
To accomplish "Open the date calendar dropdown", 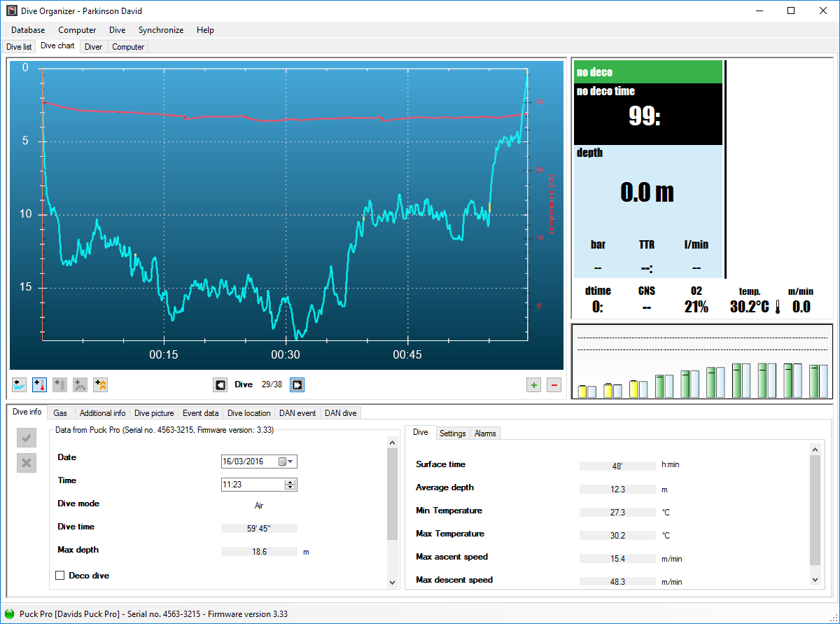I will click(287, 462).
